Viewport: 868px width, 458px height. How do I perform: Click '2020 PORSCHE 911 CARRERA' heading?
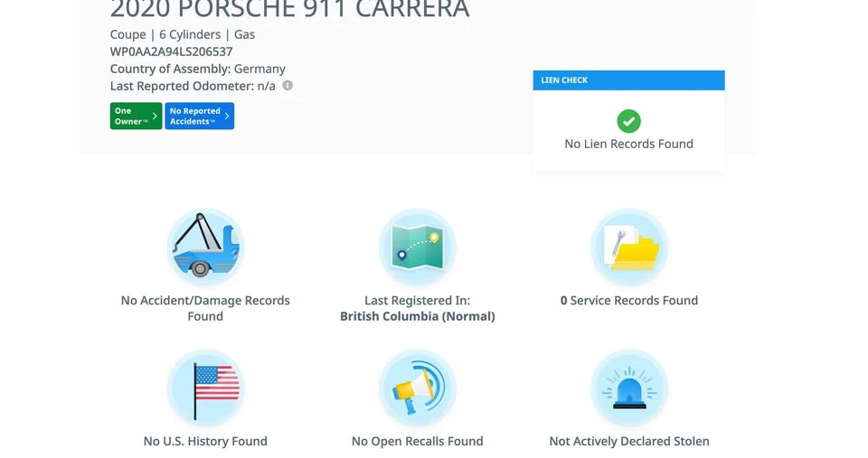point(289,9)
